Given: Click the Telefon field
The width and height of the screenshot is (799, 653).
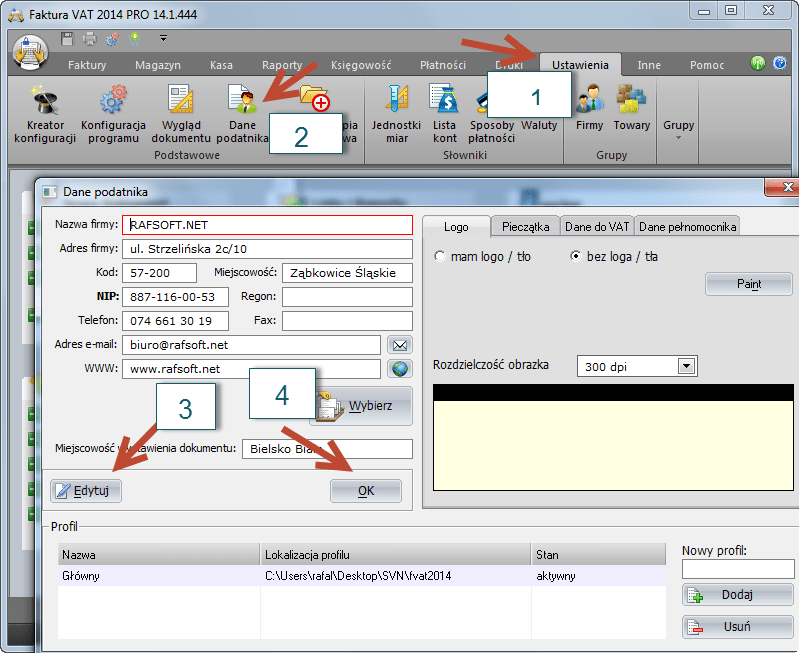Looking at the screenshot, I should click(175, 321).
